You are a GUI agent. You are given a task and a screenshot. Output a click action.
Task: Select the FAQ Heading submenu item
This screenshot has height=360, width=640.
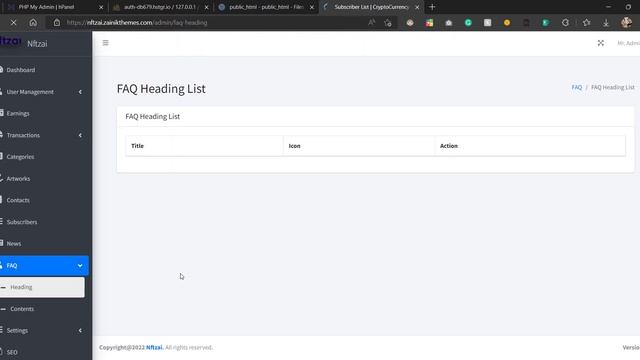(x=42, y=287)
